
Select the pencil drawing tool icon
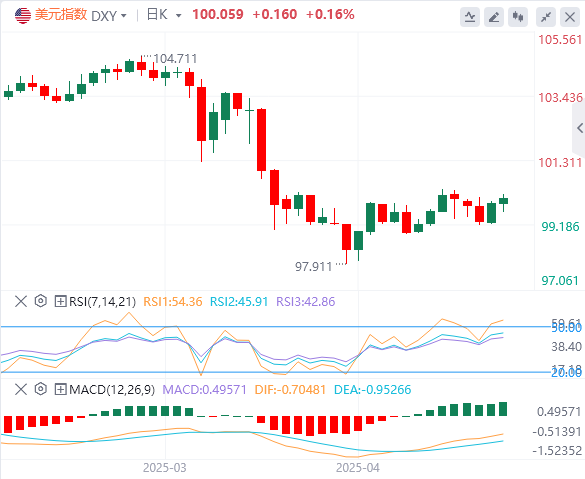click(494, 17)
